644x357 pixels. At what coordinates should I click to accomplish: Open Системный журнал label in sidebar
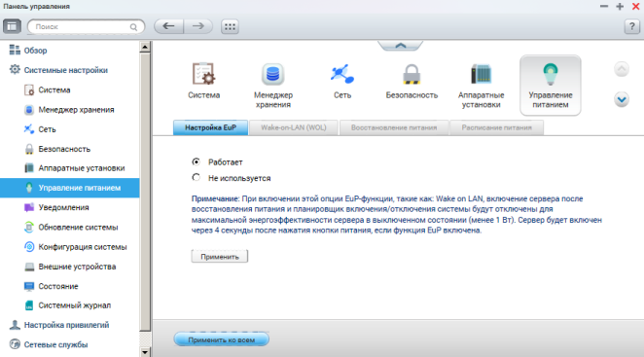tap(75, 305)
